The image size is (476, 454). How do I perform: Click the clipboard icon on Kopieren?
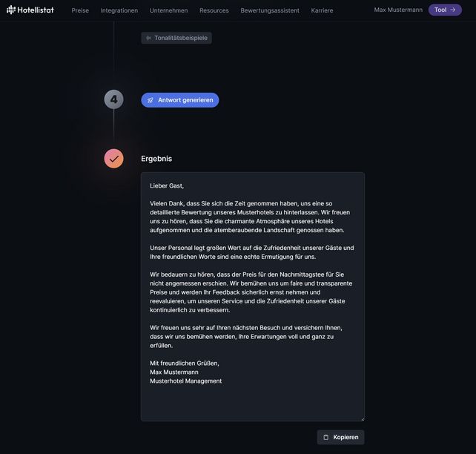click(325, 438)
